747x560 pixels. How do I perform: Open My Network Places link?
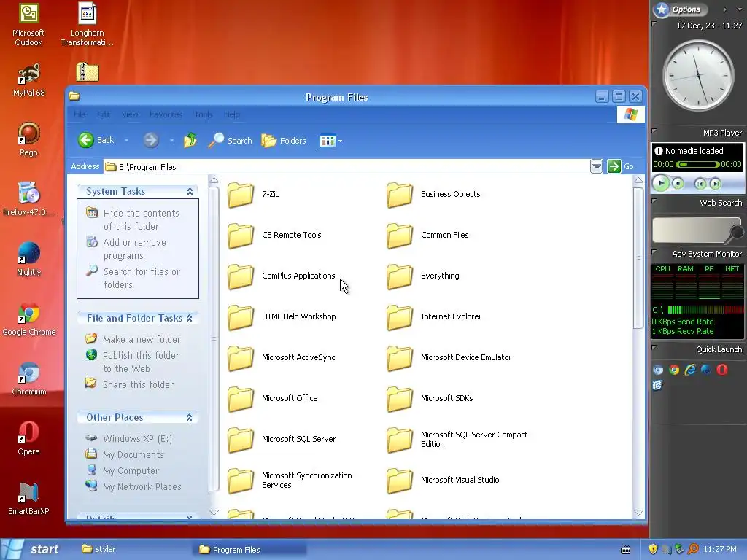pos(142,486)
